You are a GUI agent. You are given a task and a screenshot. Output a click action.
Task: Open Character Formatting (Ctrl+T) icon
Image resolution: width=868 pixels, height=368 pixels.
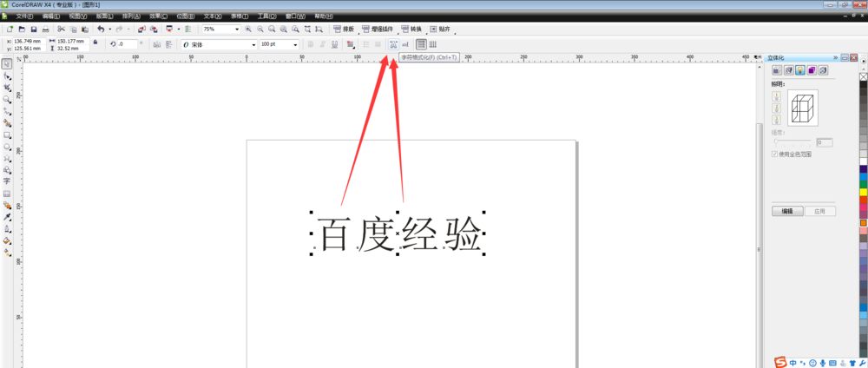pos(393,44)
